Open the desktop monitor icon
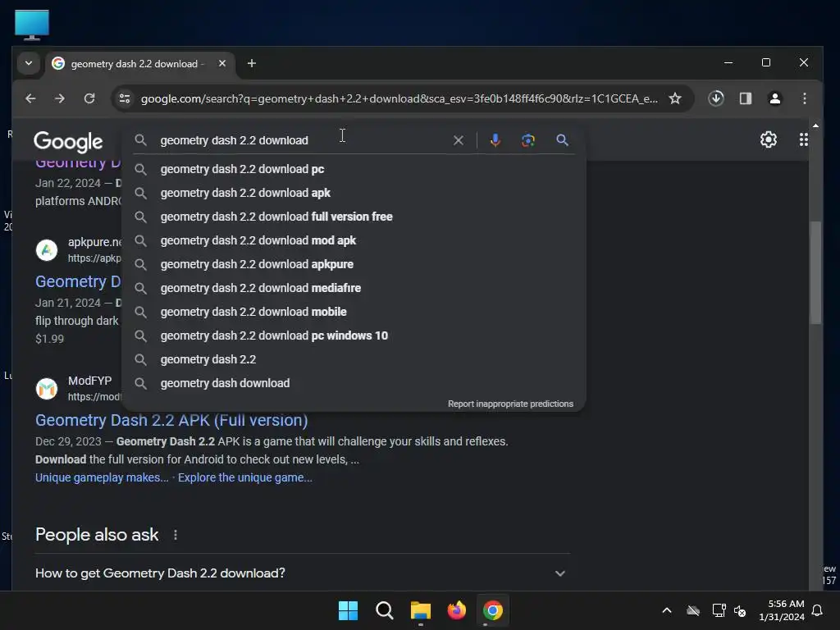The height and width of the screenshot is (630, 840). click(32, 25)
